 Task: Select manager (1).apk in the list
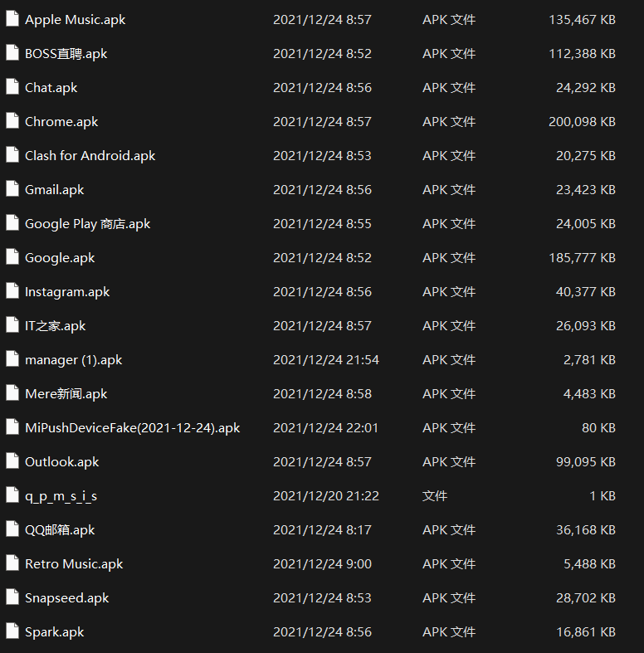click(73, 360)
